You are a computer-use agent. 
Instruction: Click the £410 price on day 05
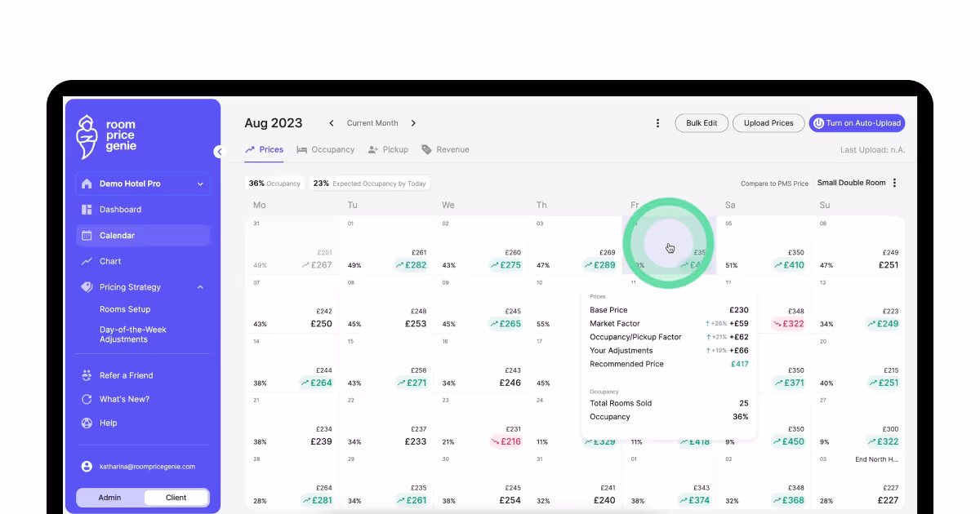789,265
